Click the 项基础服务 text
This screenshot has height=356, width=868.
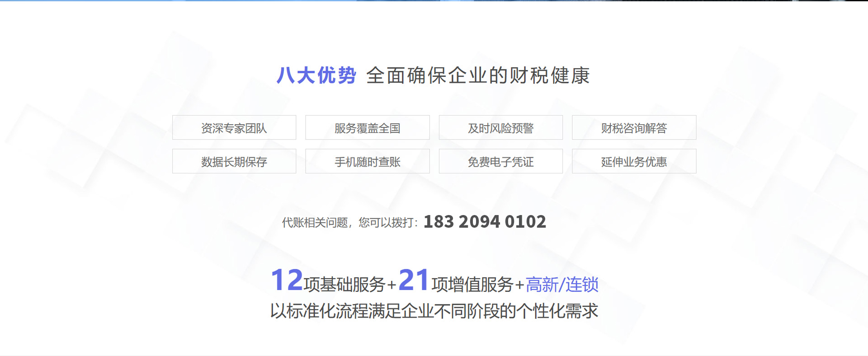click(344, 285)
